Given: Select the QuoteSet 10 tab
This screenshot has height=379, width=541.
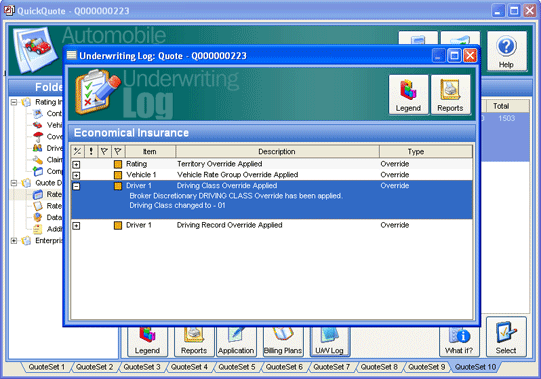Looking at the screenshot, I should (475, 367).
